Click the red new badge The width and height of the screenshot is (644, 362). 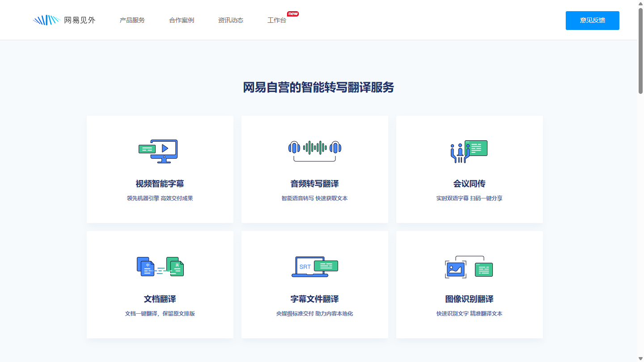click(x=293, y=14)
